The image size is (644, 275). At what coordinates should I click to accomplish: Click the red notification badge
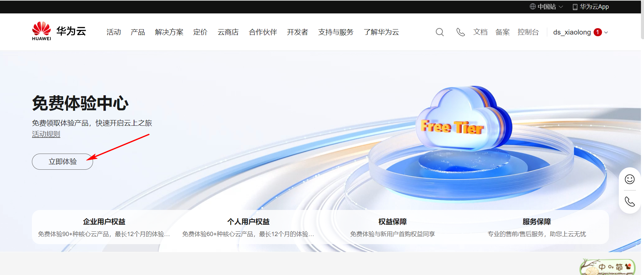[x=597, y=32]
